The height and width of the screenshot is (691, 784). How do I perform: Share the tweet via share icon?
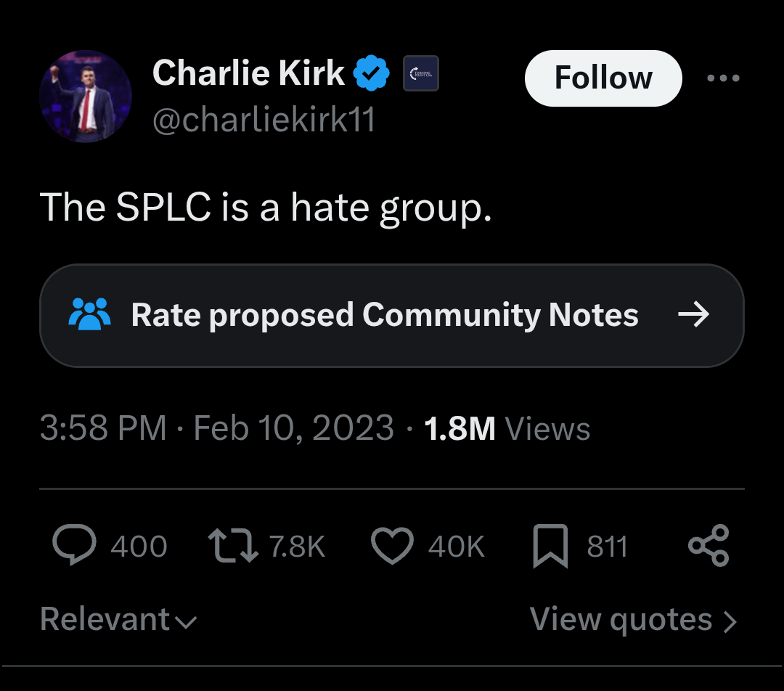click(x=708, y=546)
